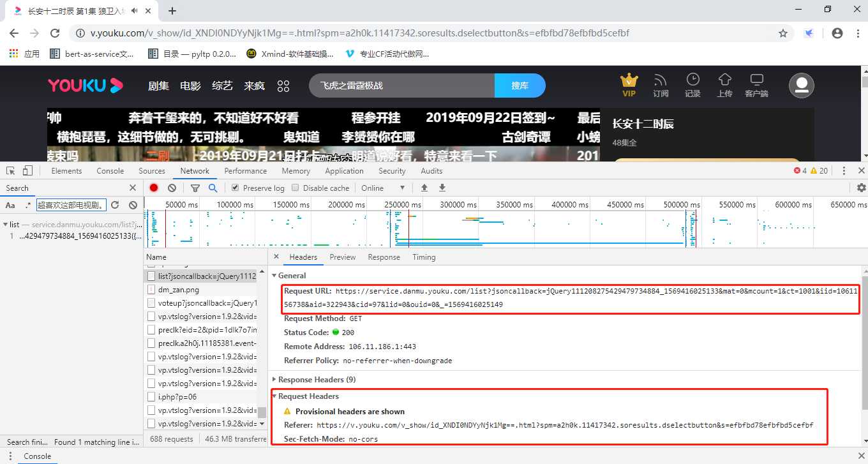Stop recording the network log
868x464 pixels.
coord(154,188)
